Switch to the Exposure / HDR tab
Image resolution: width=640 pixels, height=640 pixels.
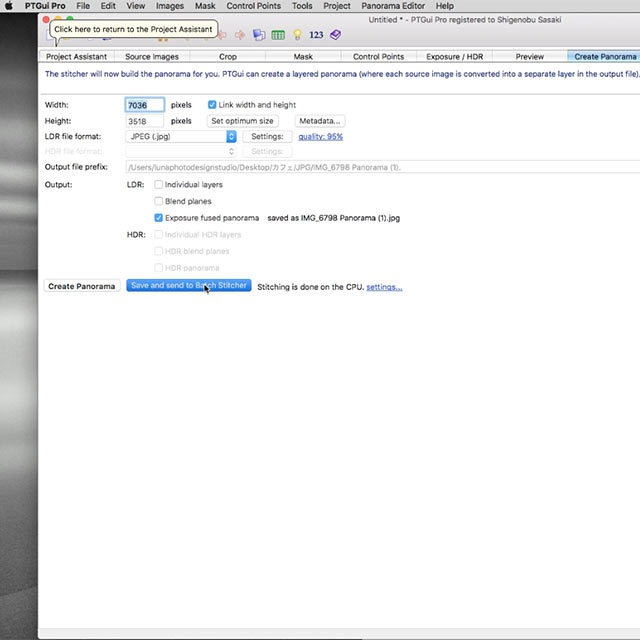(x=454, y=57)
